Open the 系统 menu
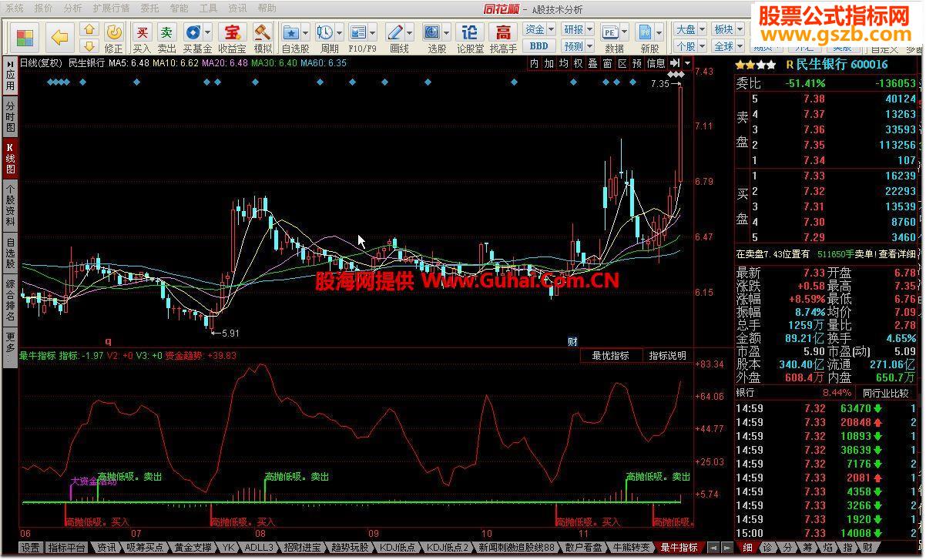 (15, 8)
